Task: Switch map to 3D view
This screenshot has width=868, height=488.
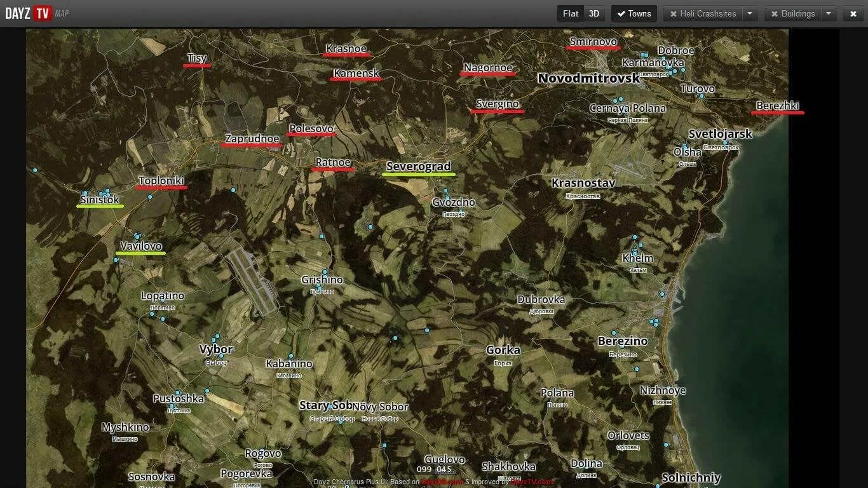Action: 593,13
